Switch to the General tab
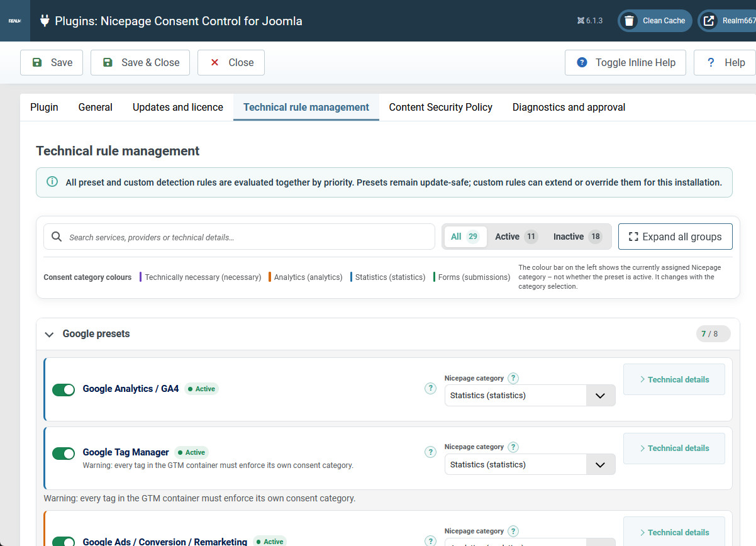 click(96, 107)
